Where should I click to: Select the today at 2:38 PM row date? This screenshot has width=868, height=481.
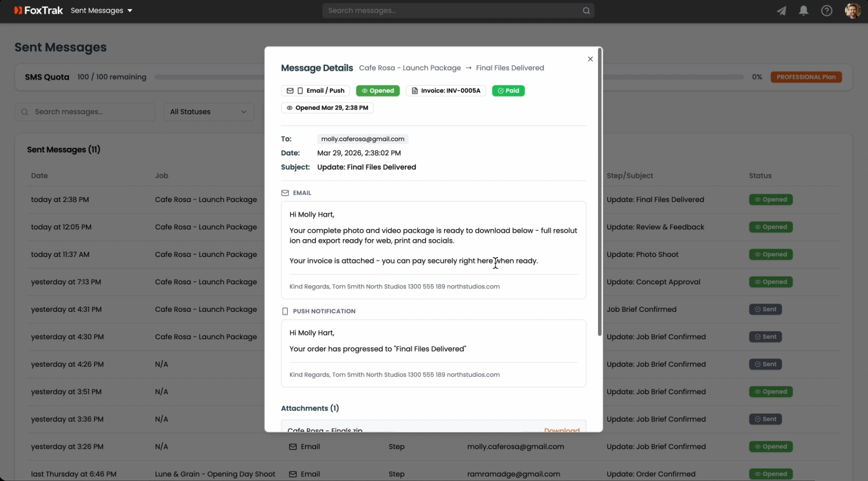pos(60,200)
